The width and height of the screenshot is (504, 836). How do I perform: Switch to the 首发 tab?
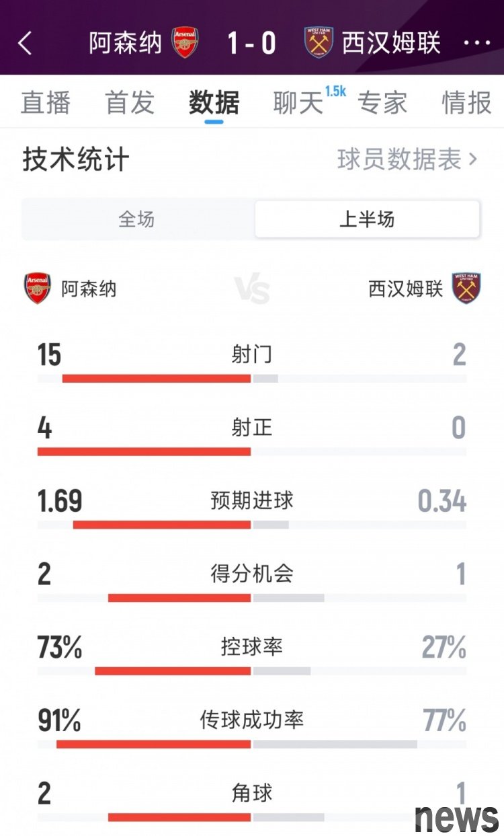coord(130,103)
